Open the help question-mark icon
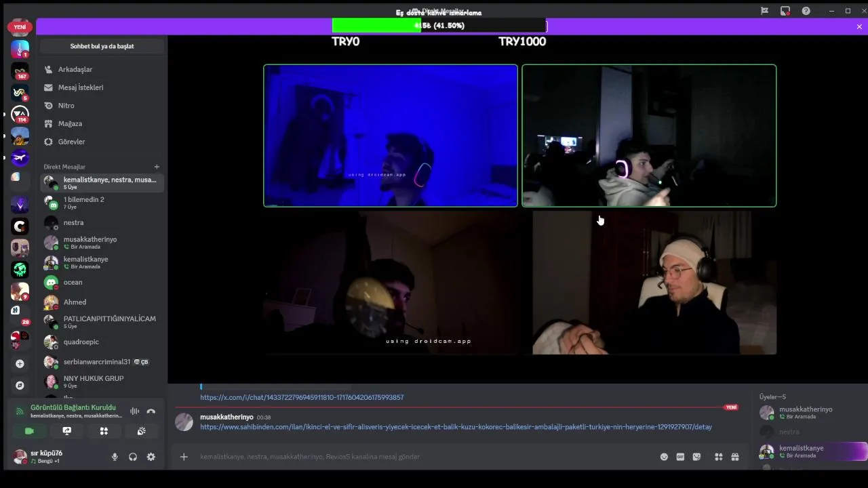This screenshot has width=868, height=488. coord(806,11)
